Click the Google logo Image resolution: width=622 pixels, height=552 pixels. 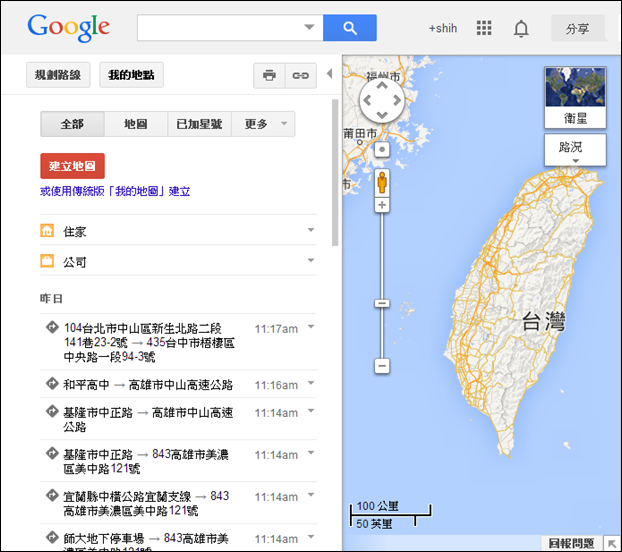tap(69, 28)
